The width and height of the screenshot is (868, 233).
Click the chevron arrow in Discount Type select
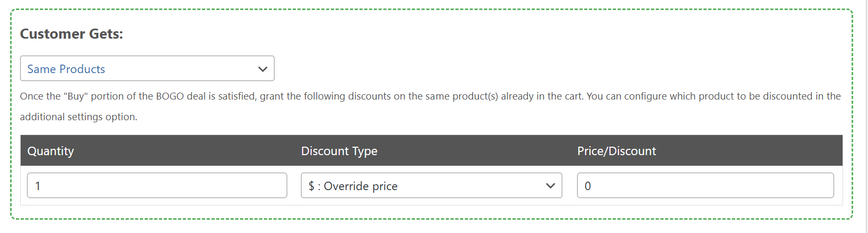tap(550, 186)
